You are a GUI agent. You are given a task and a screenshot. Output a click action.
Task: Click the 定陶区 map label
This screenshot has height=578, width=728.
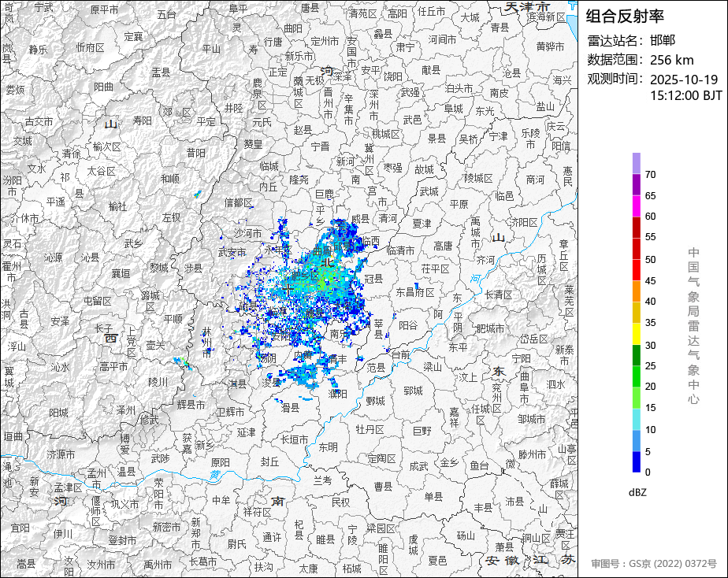[x=382, y=458]
